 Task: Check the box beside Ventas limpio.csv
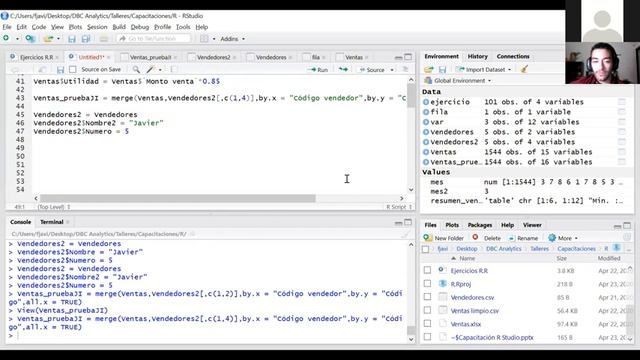[x=427, y=311]
